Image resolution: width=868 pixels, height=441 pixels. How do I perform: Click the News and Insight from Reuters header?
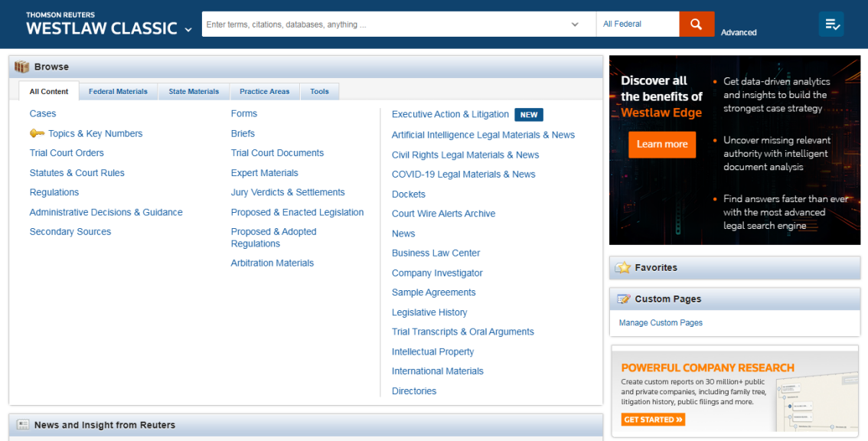pyautogui.click(x=305, y=425)
